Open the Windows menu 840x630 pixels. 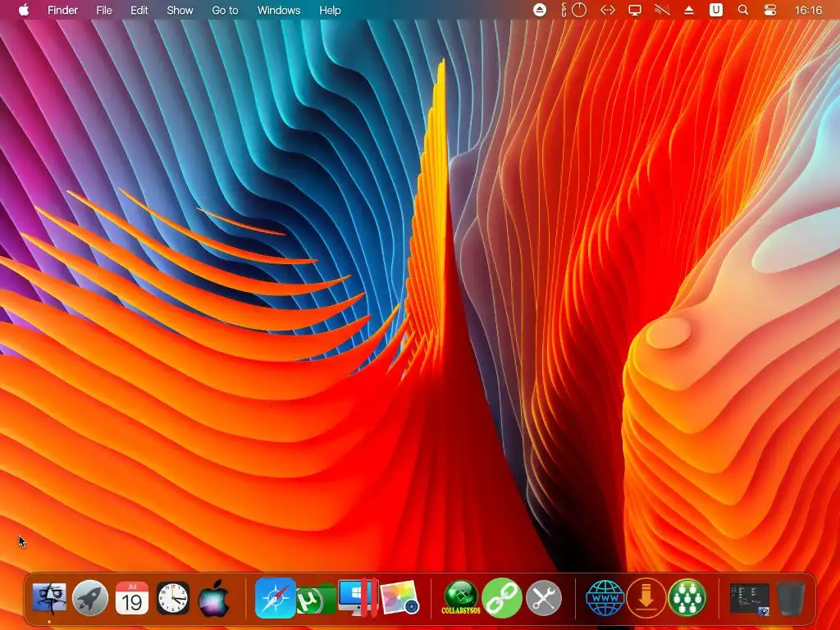[x=279, y=10]
